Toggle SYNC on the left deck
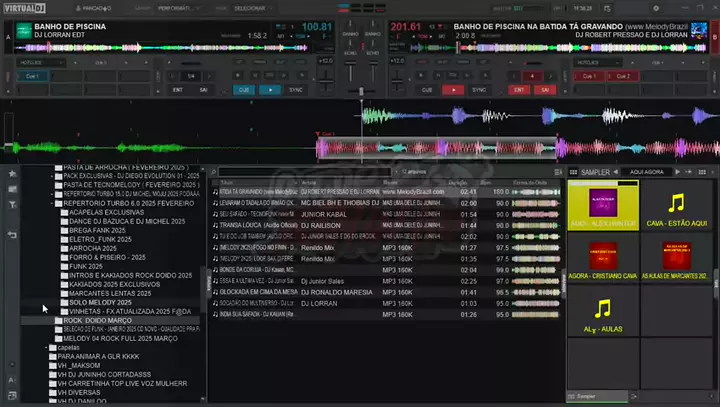The image size is (720, 407). 296,89
